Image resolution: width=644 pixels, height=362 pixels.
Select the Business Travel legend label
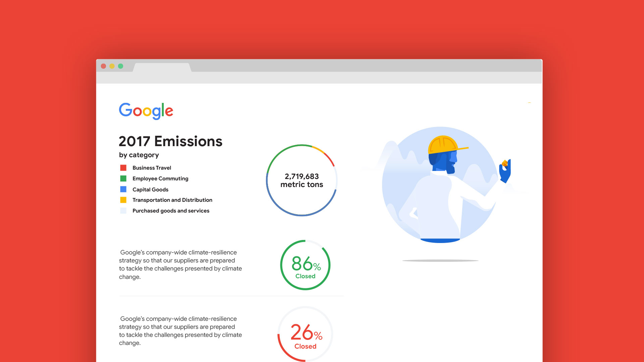coord(152,168)
